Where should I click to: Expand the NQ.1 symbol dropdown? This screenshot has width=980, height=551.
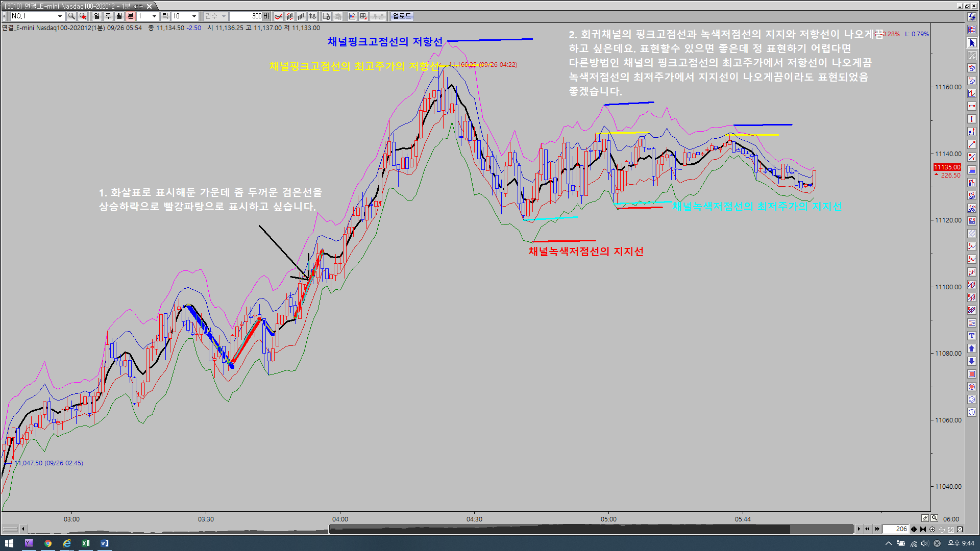[x=60, y=16]
